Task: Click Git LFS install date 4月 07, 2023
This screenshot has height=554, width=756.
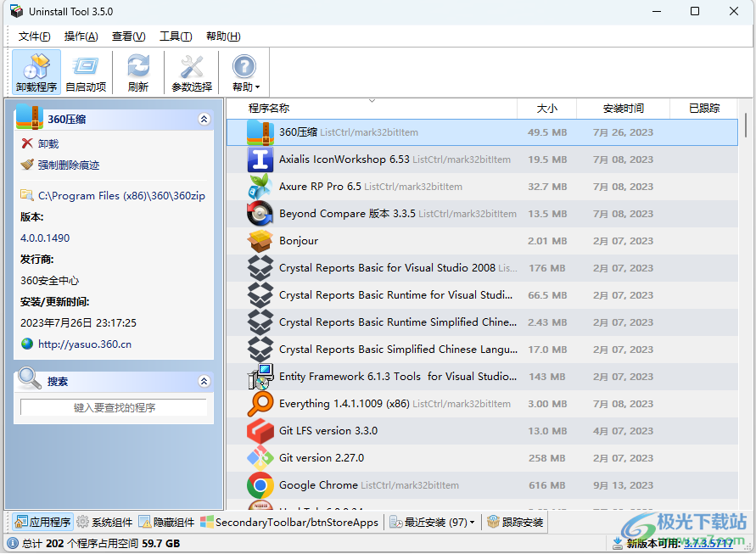Action: pyautogui.click(x=623, y=431)
